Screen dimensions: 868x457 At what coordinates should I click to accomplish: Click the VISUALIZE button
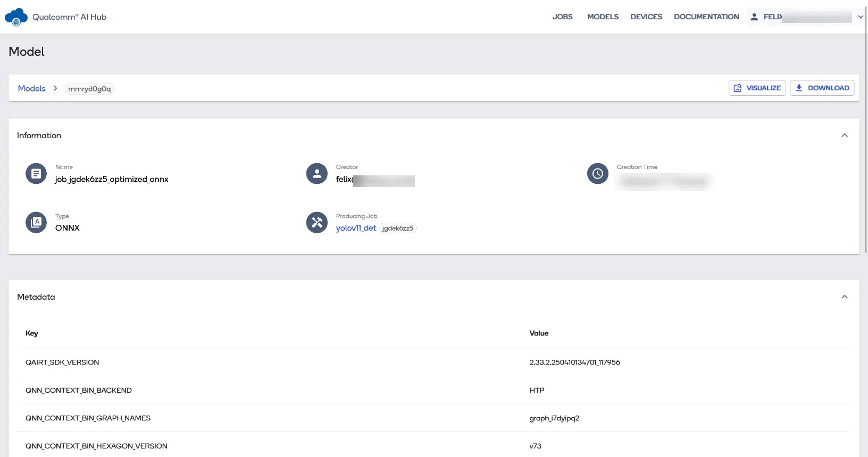point(757,88)
